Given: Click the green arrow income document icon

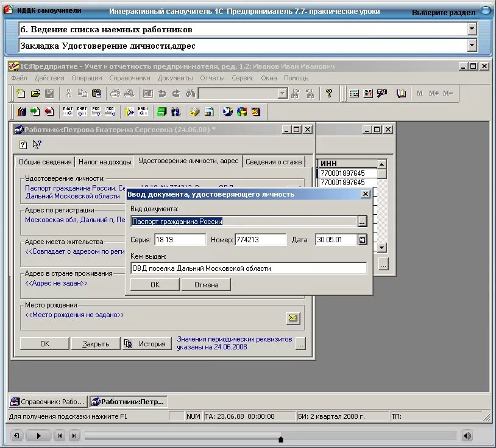Looking at the screenshot, I should point(35,112).
